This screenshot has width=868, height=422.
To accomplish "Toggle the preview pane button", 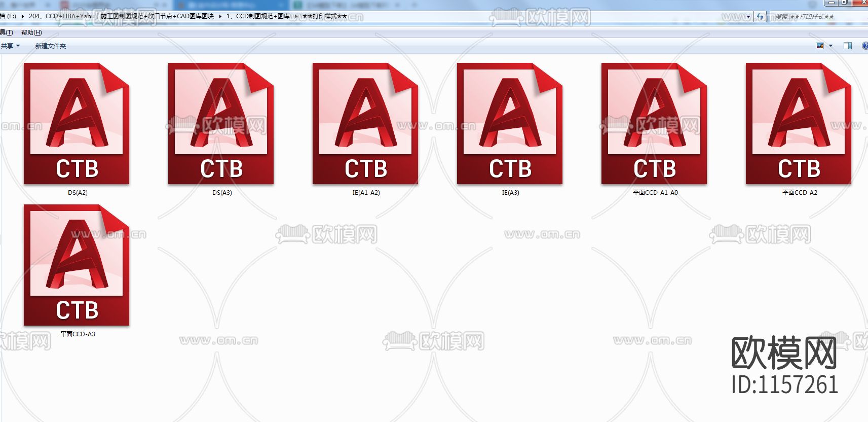I will [x=847, y=46].
